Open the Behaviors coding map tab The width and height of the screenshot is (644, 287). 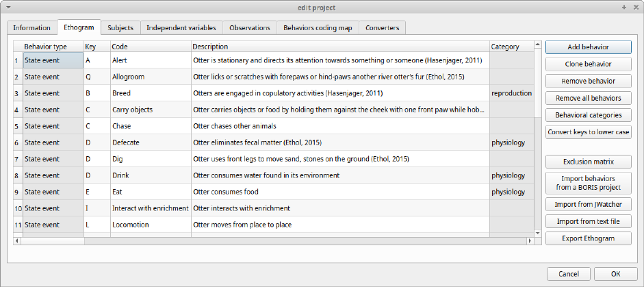pos(318,27)
